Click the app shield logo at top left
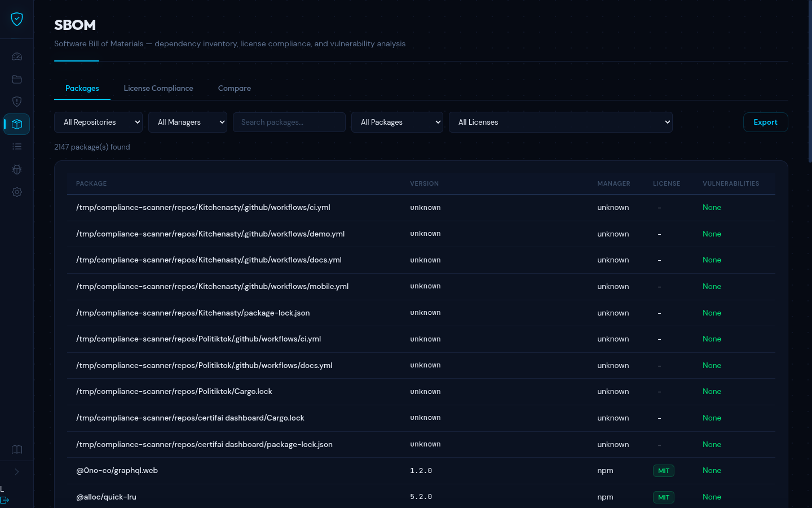Viewport: 812px width, 508px height. pyautogui.click(x=16, y=19)
